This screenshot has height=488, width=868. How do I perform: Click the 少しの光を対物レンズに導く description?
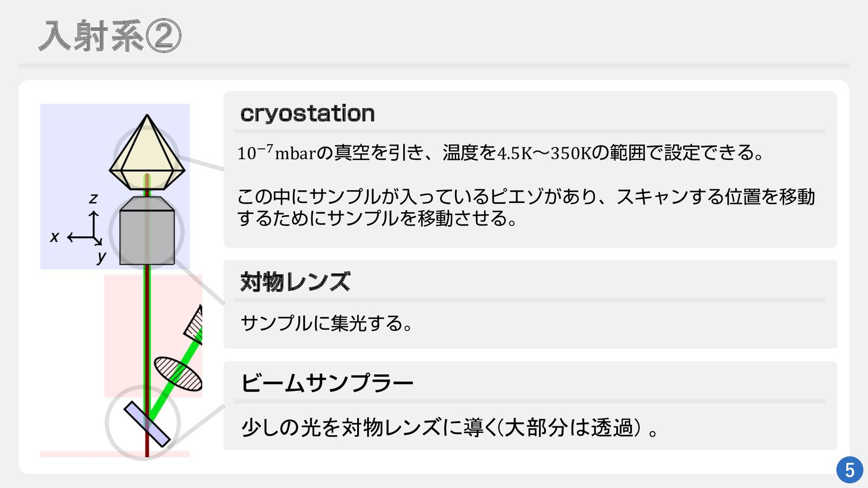[449, 427]
